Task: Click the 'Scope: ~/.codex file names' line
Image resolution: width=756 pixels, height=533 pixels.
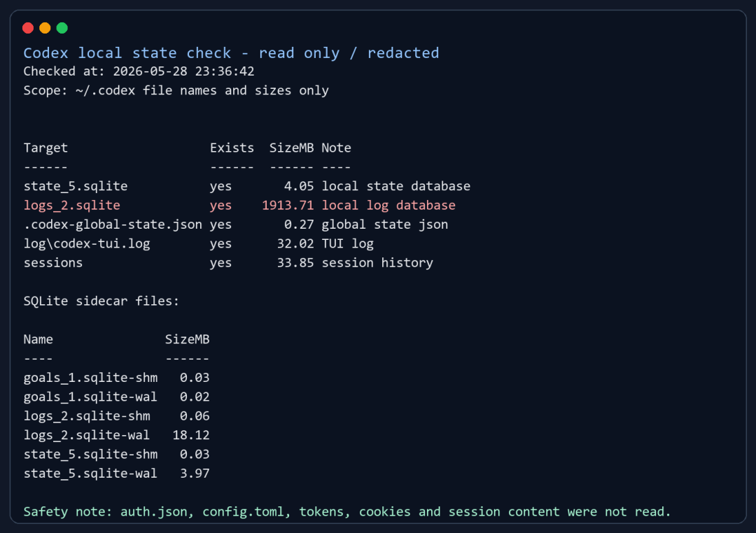Action: [x=176, y=91]
